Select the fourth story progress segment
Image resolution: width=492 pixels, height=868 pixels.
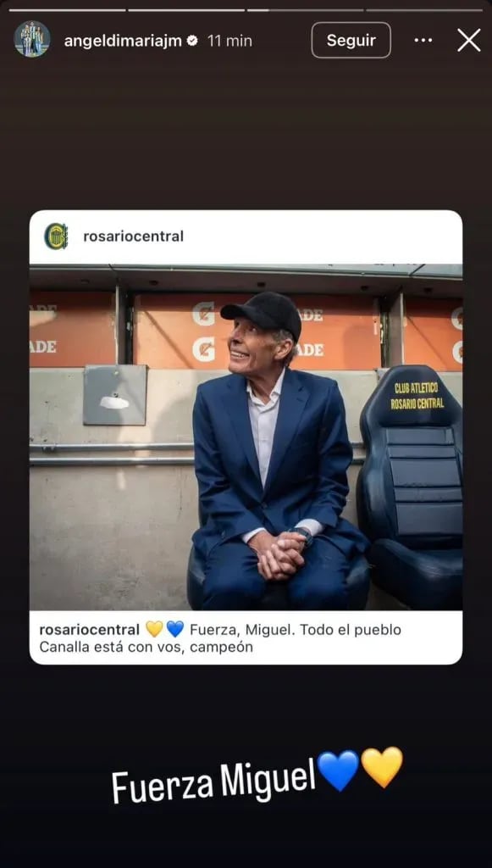424,10
